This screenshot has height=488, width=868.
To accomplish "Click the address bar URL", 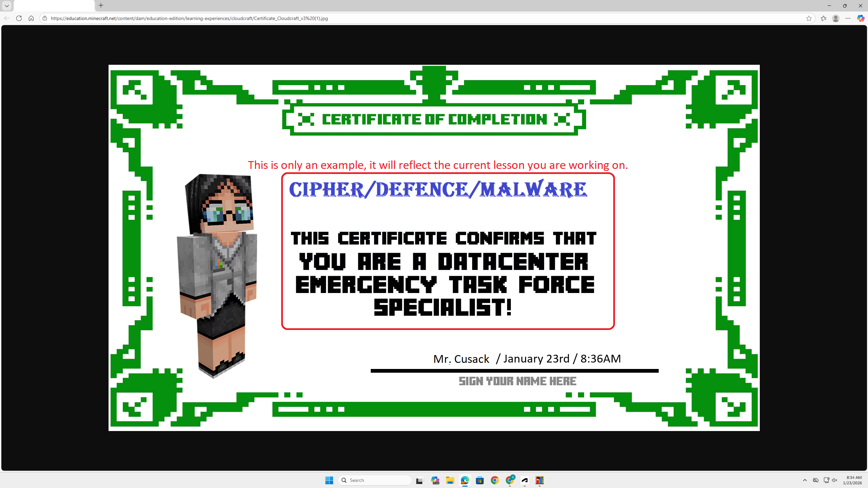I will (x=189, y=18).
